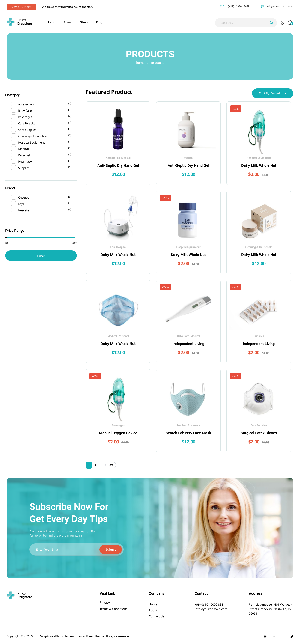Screen dimensions: 300x644
Task: Open the shopping cart icon
Action: [x=290, y=22]
